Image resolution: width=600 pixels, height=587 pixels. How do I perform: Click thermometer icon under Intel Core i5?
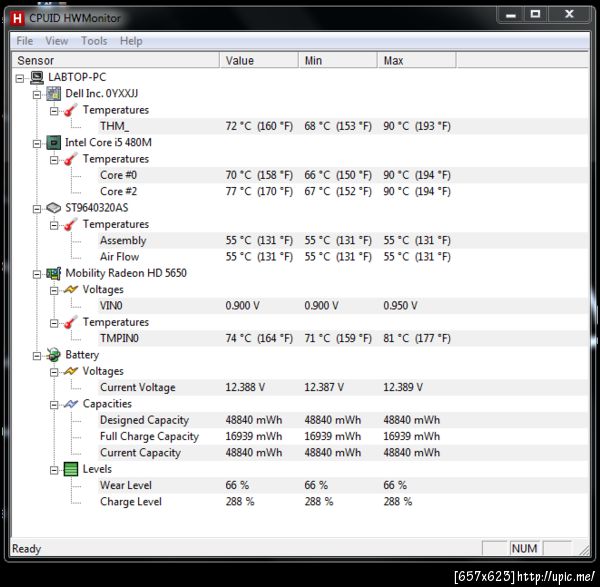[70, 159]
